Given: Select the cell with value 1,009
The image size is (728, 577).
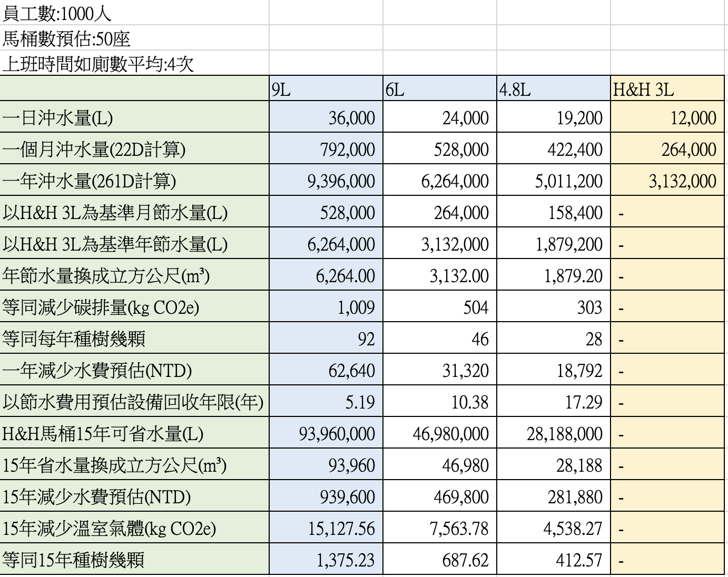Looking at the screenshot, I should (x=326, y=306).
